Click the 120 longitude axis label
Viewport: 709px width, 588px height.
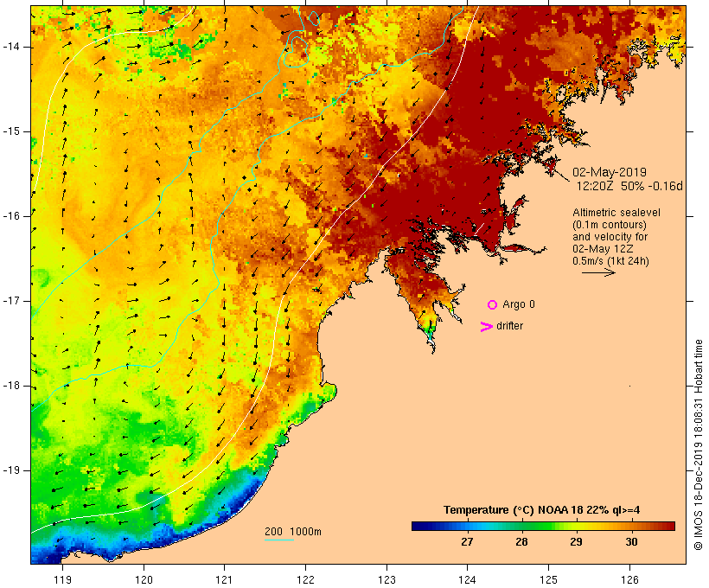(144, 579)
